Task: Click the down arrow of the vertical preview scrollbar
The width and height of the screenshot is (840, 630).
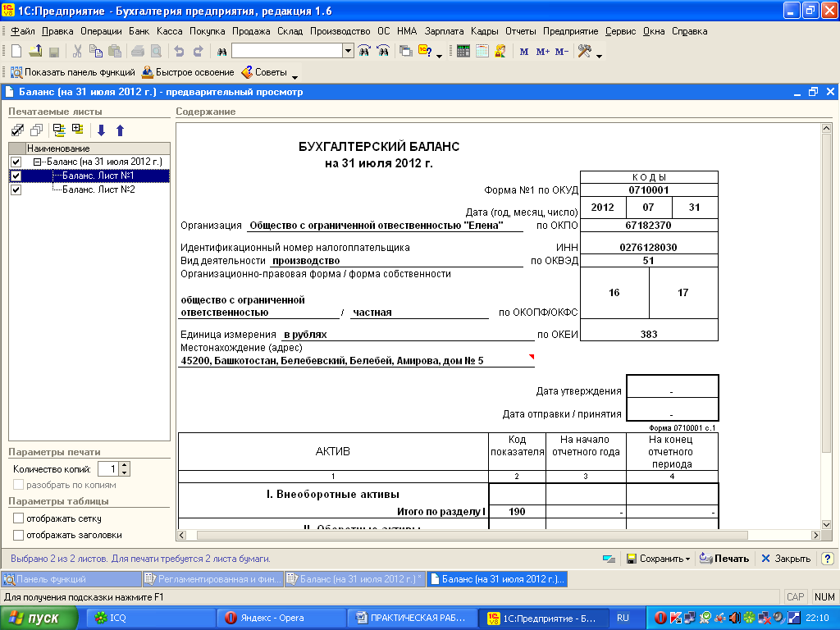Action: tap(826, 525)
